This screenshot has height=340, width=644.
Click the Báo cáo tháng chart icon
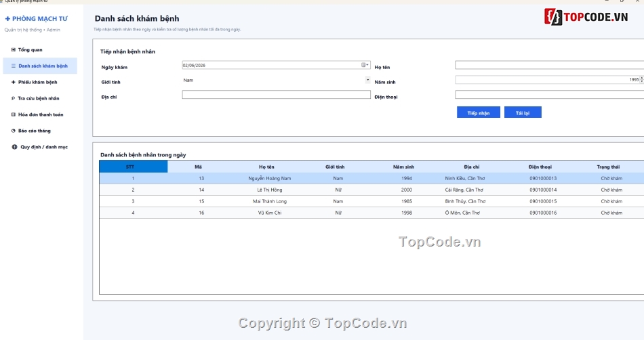[x=13, y=131]
